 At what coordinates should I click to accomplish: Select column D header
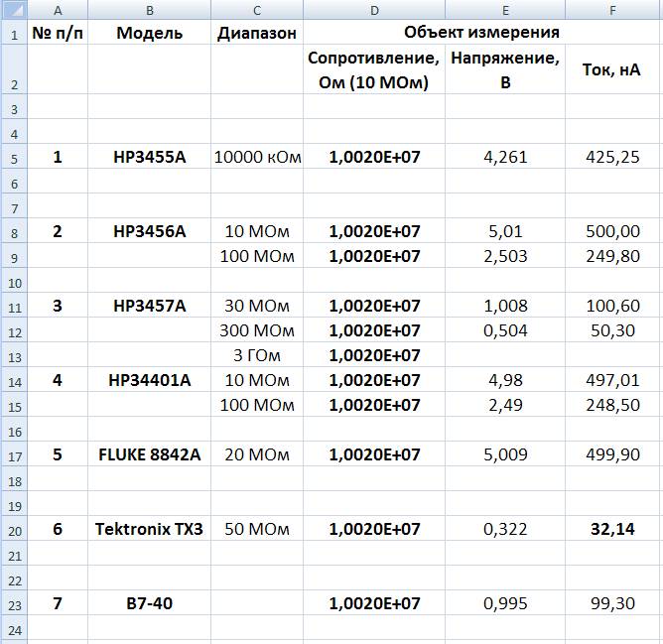(x=374, y=10)
